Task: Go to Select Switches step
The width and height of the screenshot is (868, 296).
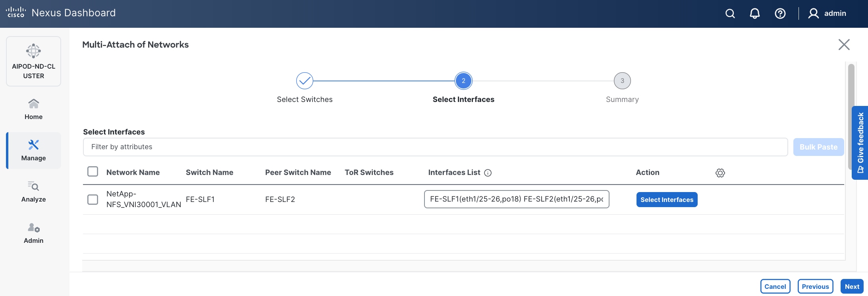Action: coord(305,81)
